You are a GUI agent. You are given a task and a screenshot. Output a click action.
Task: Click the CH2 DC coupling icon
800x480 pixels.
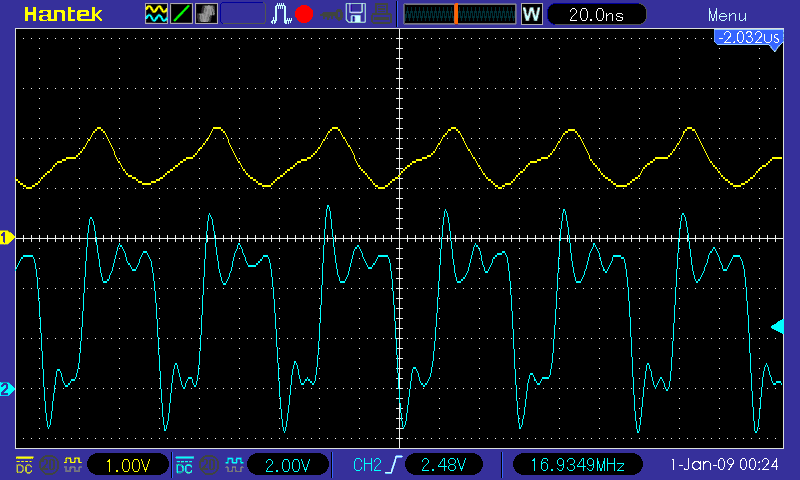184,465
